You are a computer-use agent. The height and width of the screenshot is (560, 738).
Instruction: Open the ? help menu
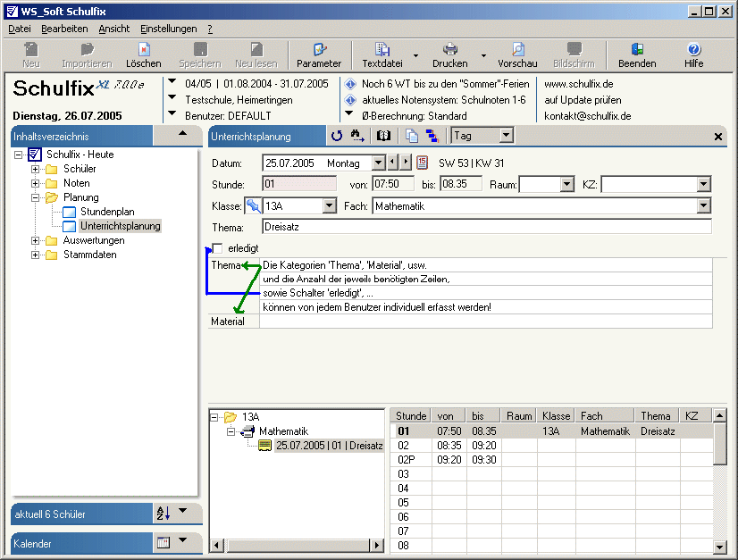pos(210,29)
